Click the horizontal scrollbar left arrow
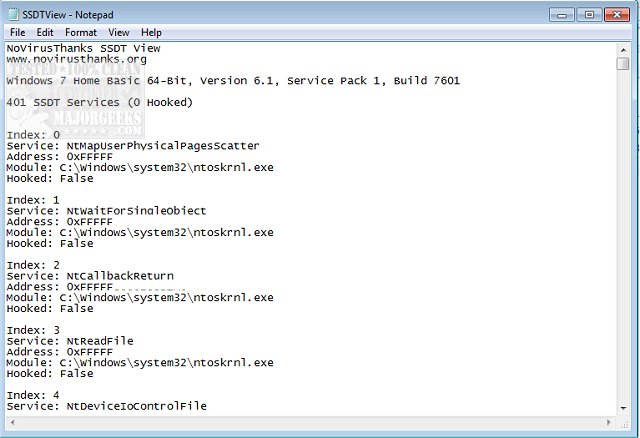640x438 pixels. click(x=12, y=422)
